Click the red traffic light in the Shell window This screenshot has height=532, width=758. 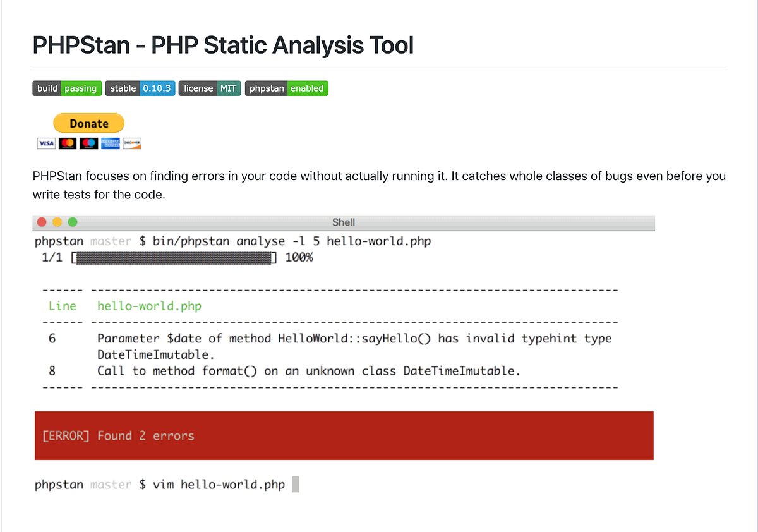41,222
